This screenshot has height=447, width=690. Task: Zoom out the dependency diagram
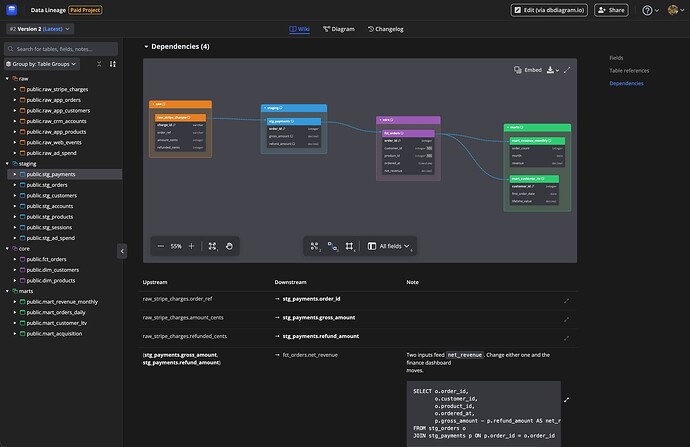click(x=161, y=246)
